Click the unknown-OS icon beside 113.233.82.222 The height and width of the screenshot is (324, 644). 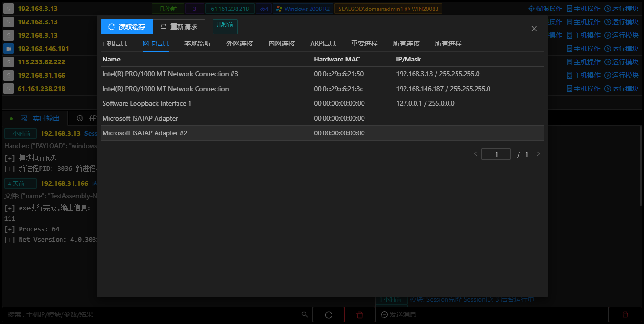(9, 62)
